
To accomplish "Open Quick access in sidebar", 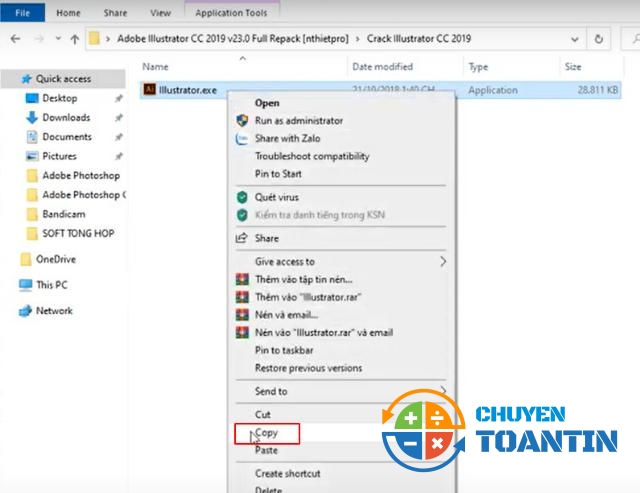I will coord(63,79).
